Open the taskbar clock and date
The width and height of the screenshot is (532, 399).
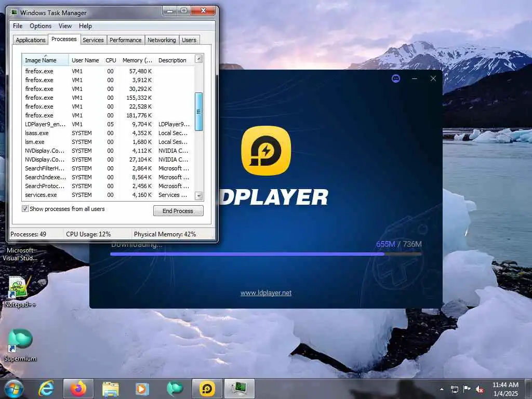pyautogui.click(x=505, y=389)
